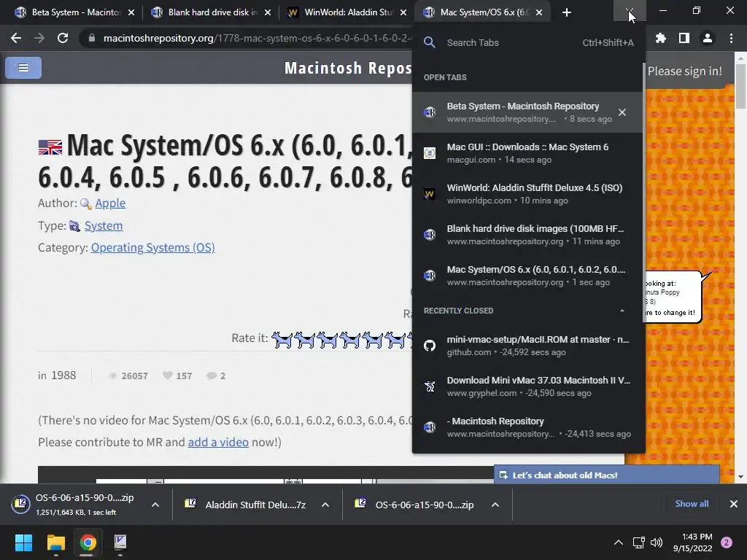The height and width of the screenshot is (560, 747).
Task: Click the UK flag icon beside title
Action: [x=50, y=147]
